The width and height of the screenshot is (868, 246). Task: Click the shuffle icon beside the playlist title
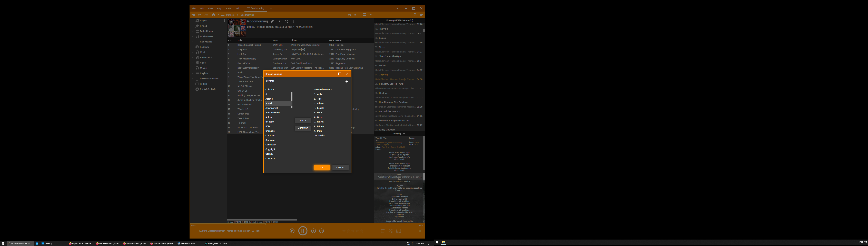[x=286, y=21]
